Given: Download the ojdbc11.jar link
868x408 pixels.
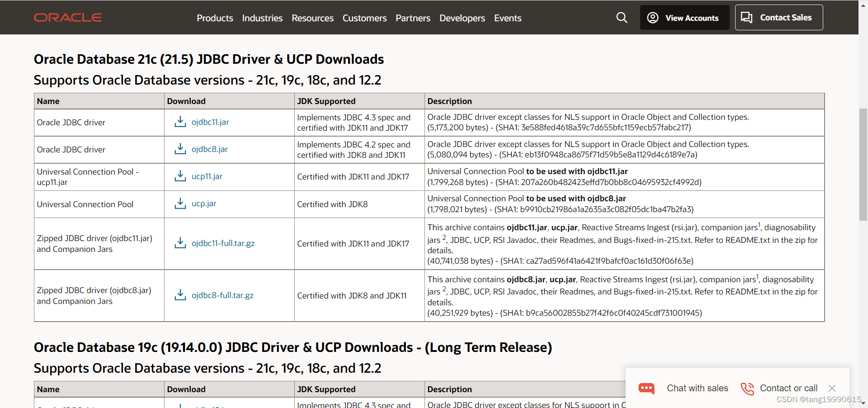Looking at the screenshot, I should tap(210, 122).
